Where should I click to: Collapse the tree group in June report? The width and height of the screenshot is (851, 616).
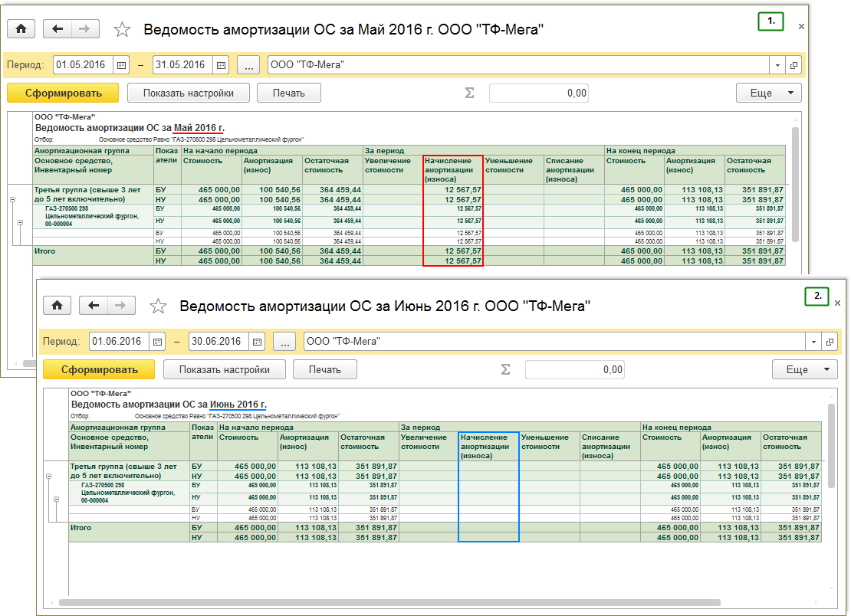(x=49, y=477)
